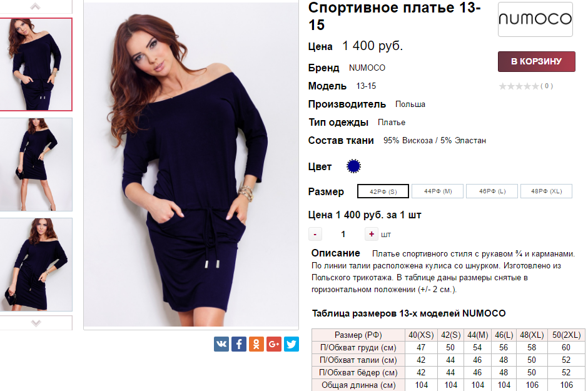Share the dress on VK
This screenshot has width=588, height=391.
(x=221, y=343)
